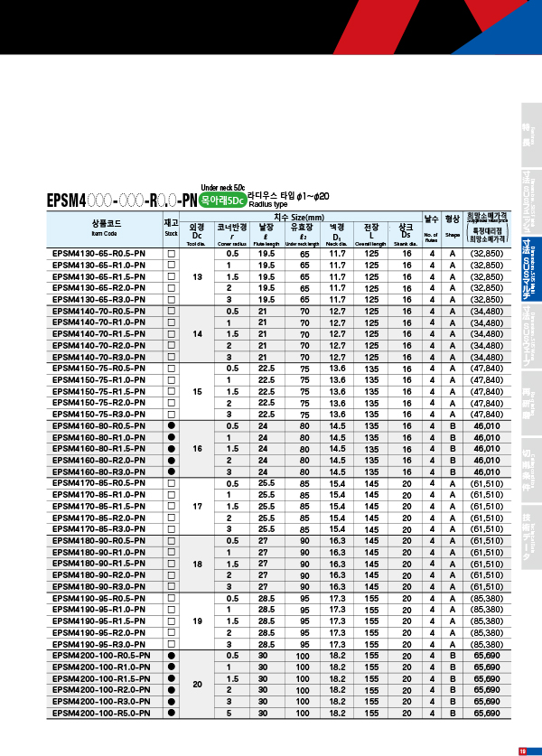
Task: Click the 희망소매가격 price column header
Action: tap(487, 228)
